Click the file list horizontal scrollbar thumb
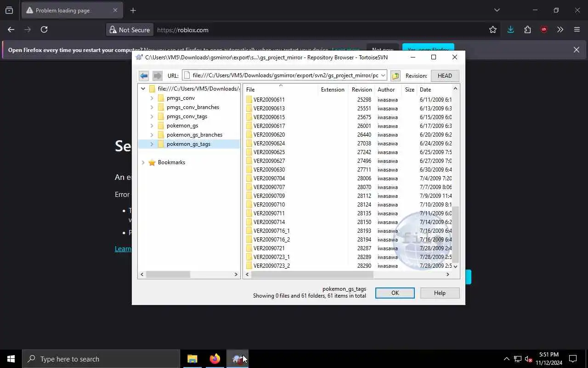The image size is (588, 368). (312, 275)
